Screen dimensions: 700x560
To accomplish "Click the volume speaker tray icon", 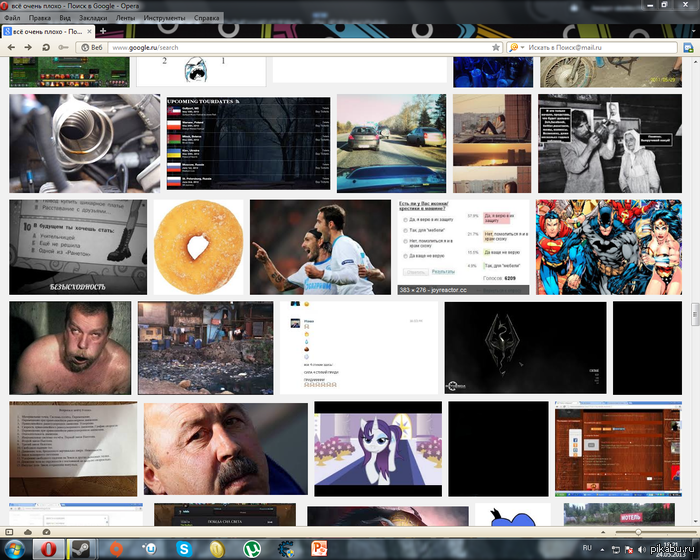I will click(642, 550).
